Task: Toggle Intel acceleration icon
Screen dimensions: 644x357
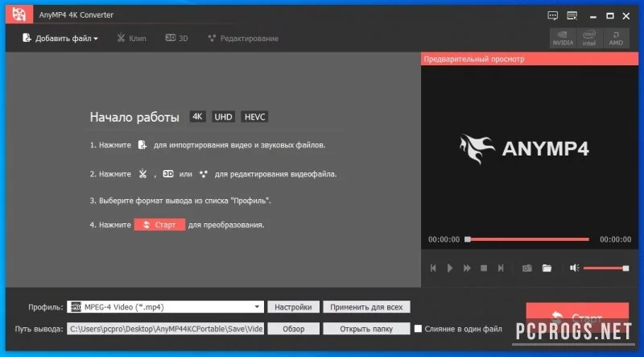Action: coord(589,38)
